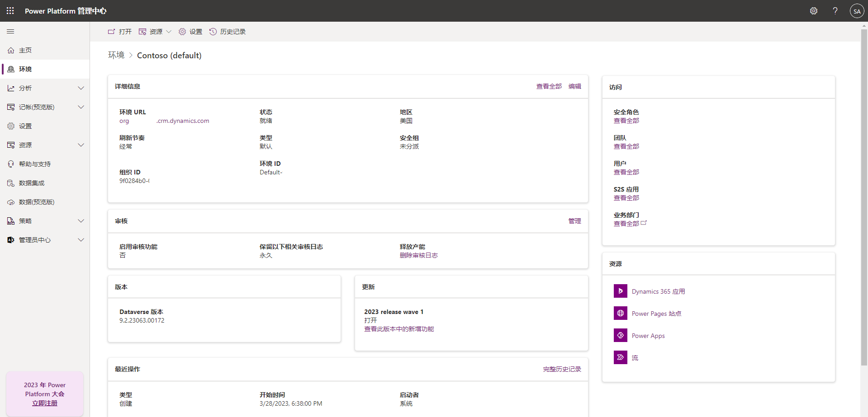Click the 资源 icon in left sidebar
Image resolution: width=868 pixels, height=417 pixels.
tap(11, 145)
